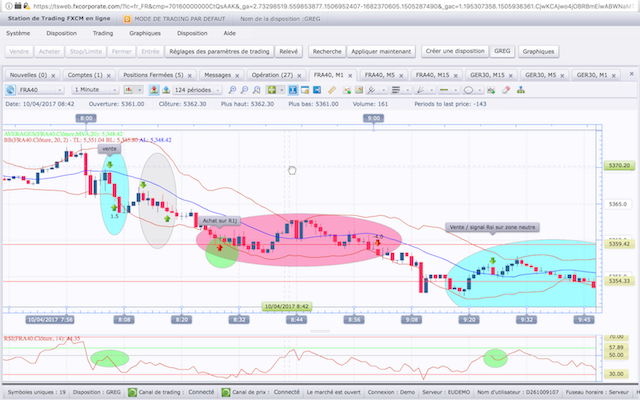Image resolution: width=640 pixels, height=400 pixels.
Task: Click the 5359.42 price level label
Action: [x=619, y=244]
